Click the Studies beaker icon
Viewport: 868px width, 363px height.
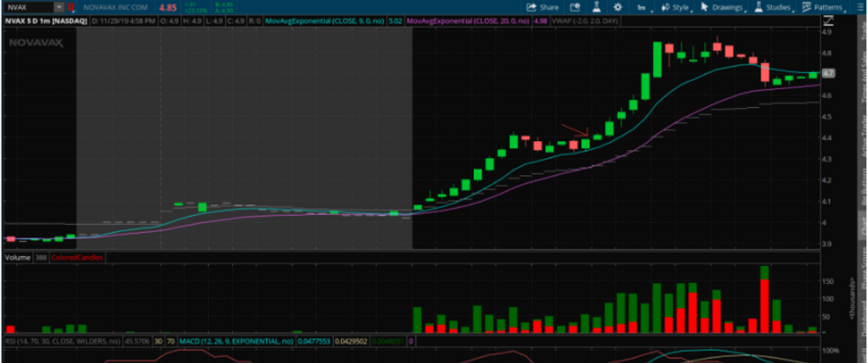coord(758,7)
